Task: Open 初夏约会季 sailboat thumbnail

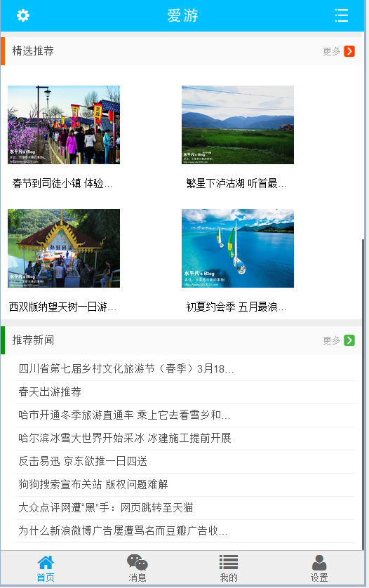Action: [238, 248]
